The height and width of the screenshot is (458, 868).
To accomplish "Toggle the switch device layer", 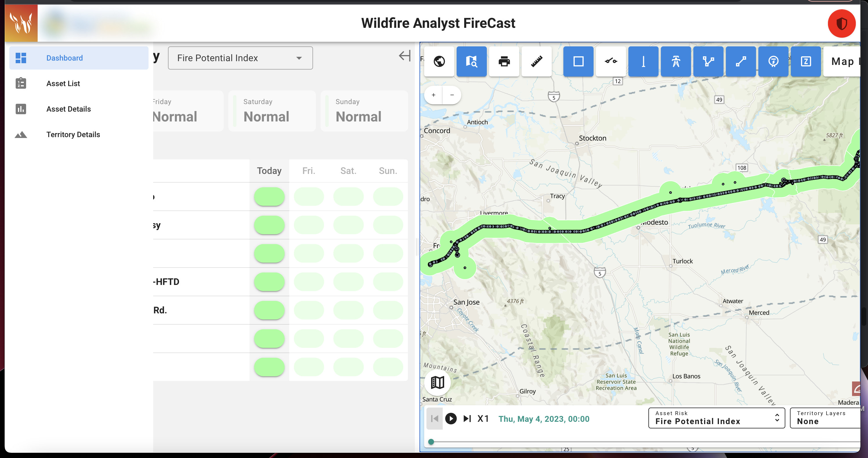I will click(x=611, y=61).
